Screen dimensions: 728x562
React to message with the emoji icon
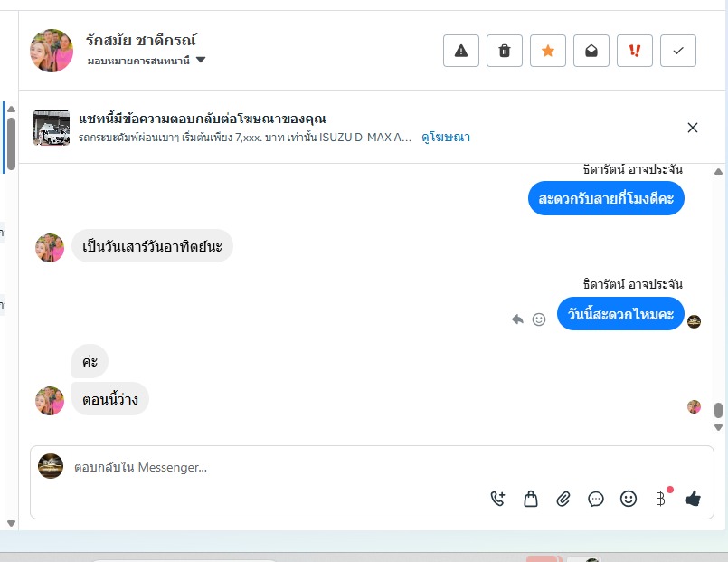539,319
